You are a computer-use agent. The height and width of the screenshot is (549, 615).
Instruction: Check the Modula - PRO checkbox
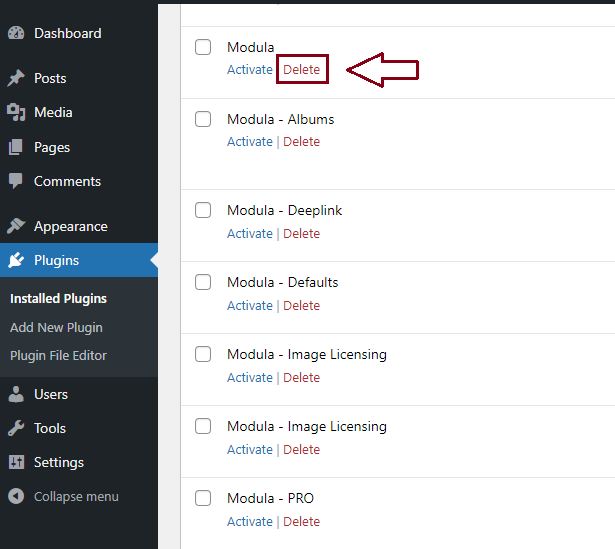pos(203,498)
